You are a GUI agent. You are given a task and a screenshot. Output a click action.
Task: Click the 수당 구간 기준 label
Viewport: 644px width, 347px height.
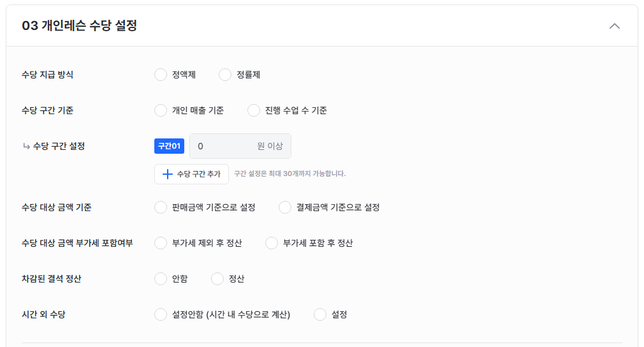pos(47,110)
